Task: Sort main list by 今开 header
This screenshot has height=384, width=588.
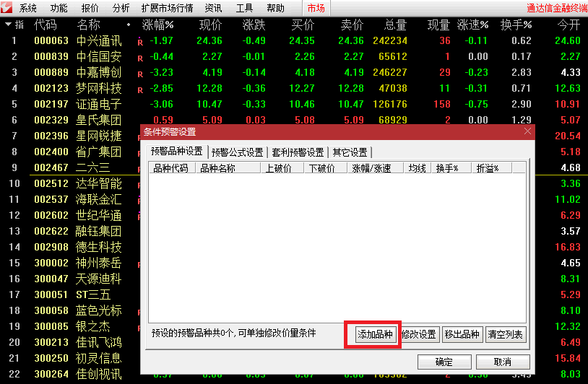Action: [569, 25]
